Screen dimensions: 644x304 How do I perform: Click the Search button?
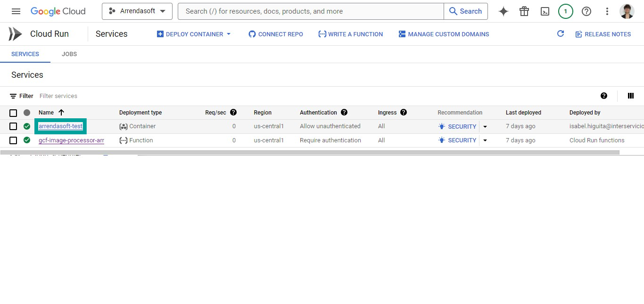(466, 11)
